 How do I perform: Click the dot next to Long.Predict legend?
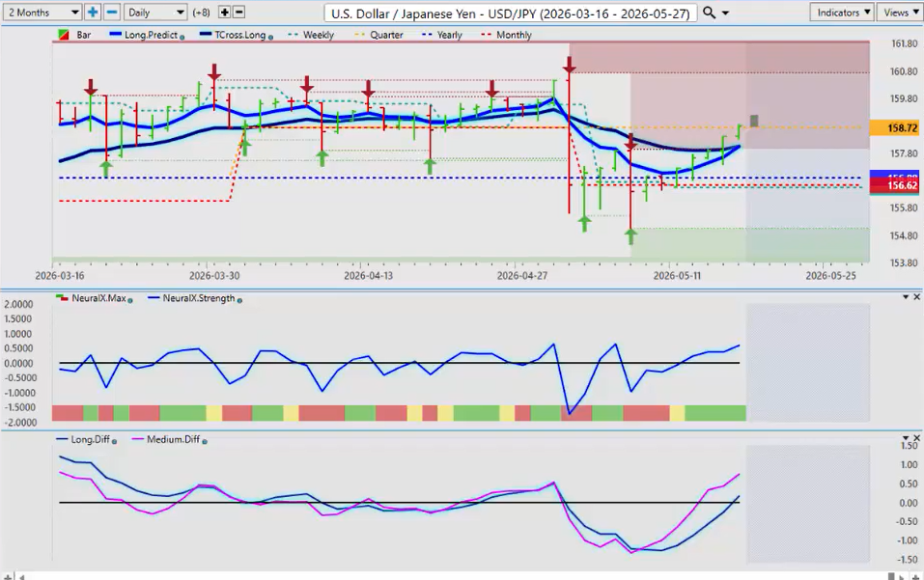[x=182, y=37]
